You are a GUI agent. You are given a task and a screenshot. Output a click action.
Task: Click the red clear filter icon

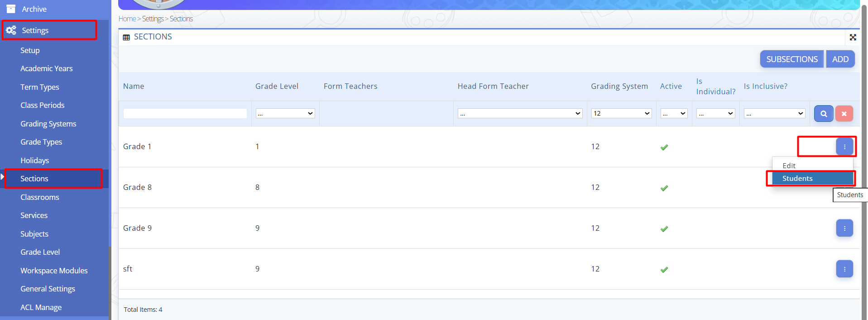pos(844,114)
